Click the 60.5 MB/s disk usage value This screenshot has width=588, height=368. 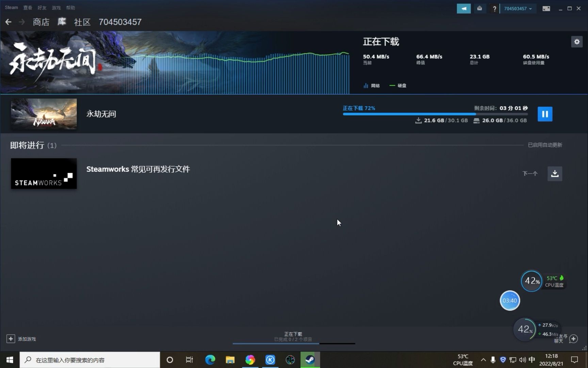536,57
